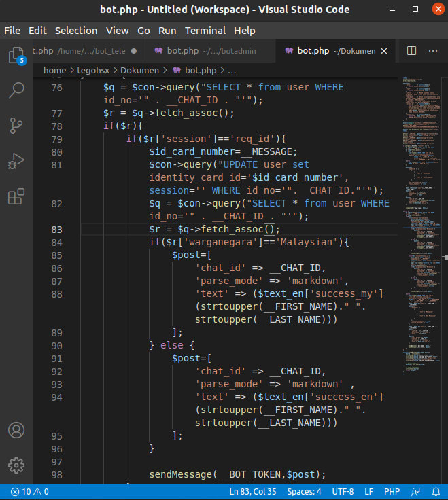Open the Accounts menu icon
The image size is (448, 500).
point(16,430)
